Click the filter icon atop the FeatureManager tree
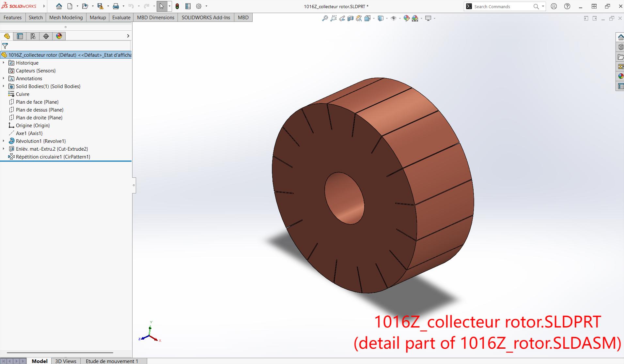Image resolution: width=624 pixels, height=364 pixels. [x=5, y=46]
